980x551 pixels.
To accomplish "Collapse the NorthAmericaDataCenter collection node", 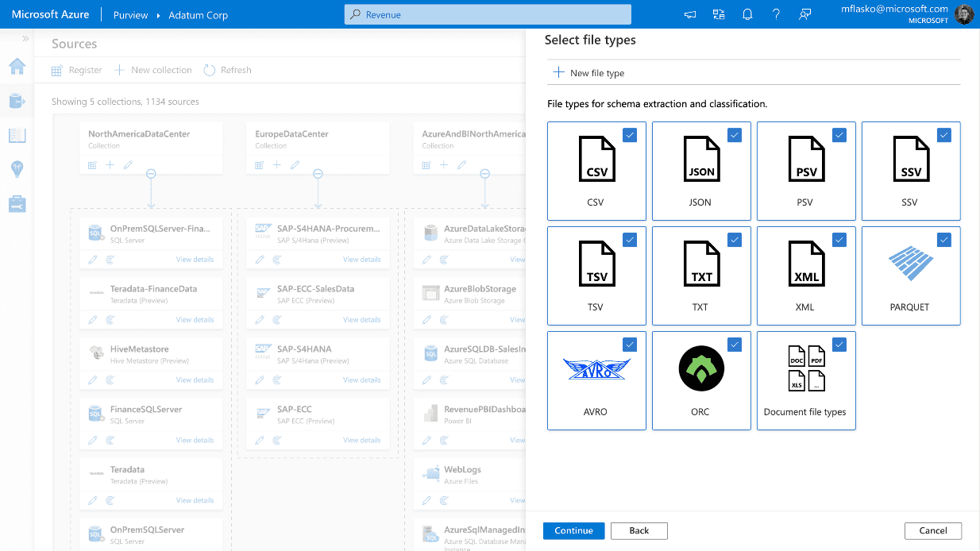I will tap(151, 174).
